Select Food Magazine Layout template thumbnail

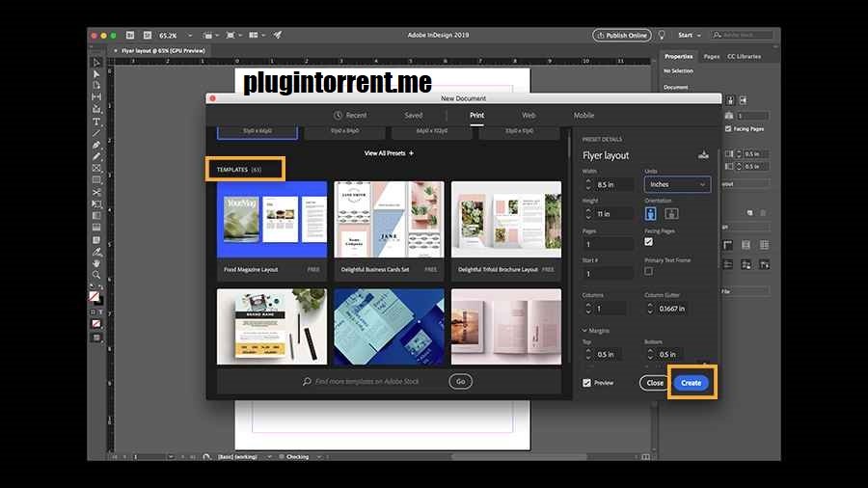[x=272, y=220]
